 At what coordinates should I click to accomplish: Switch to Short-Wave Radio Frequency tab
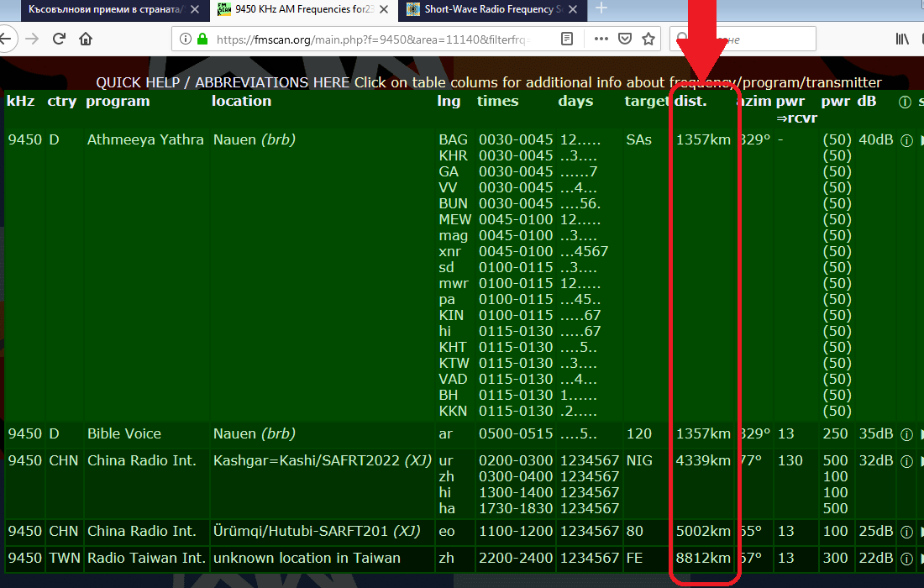point(492,10)
